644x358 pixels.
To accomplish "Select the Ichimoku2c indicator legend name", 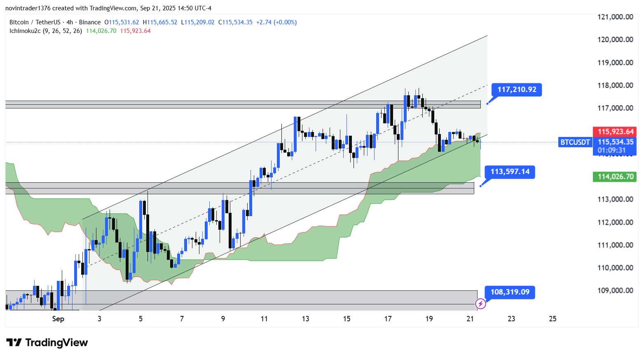I will tap(25, 31).
